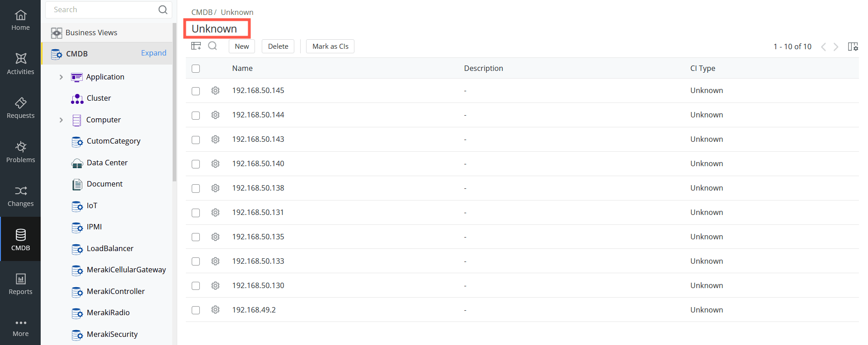This screenshot has height=345, width=868.
Task: Click the gear icon for 192.168.50.145
Action: click(x=216, y=91)
